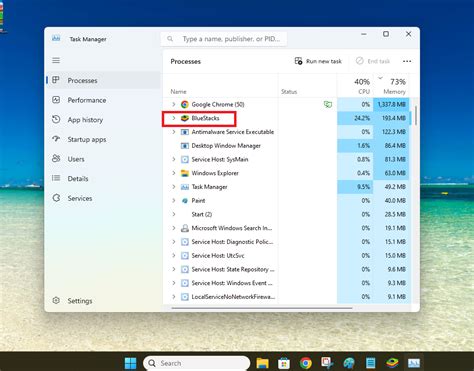Expand the Windows Explorer process

point(174,173)
